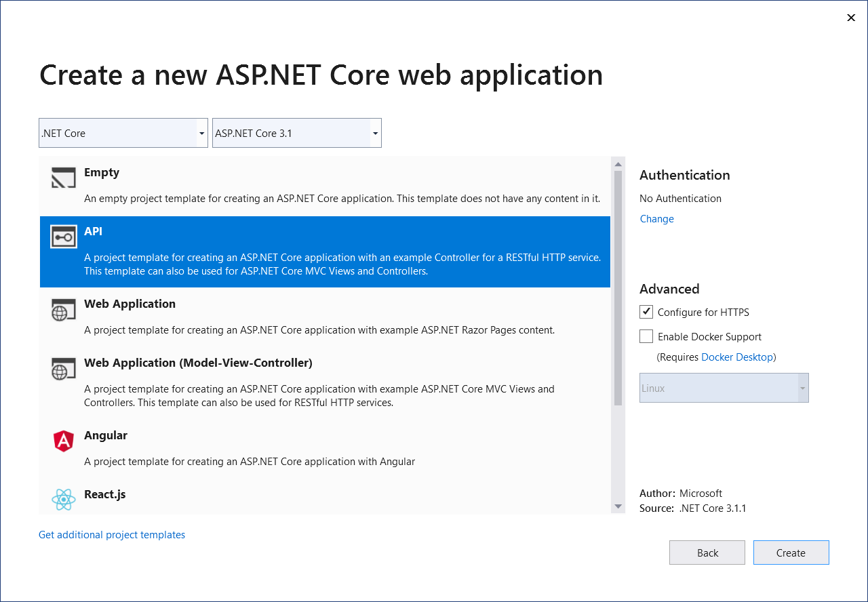Select the Empty project template icon
868x602 pixels.
click(63, 178)
